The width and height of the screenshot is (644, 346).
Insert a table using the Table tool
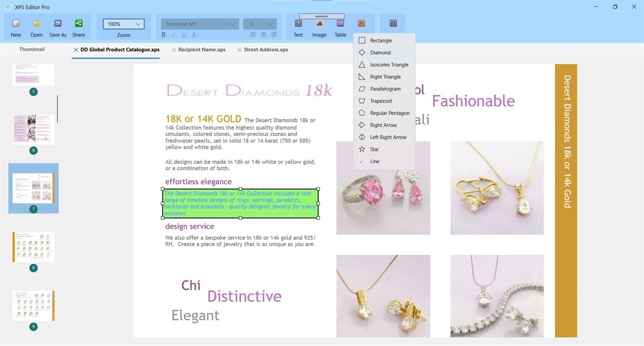[x=340, y=26]
